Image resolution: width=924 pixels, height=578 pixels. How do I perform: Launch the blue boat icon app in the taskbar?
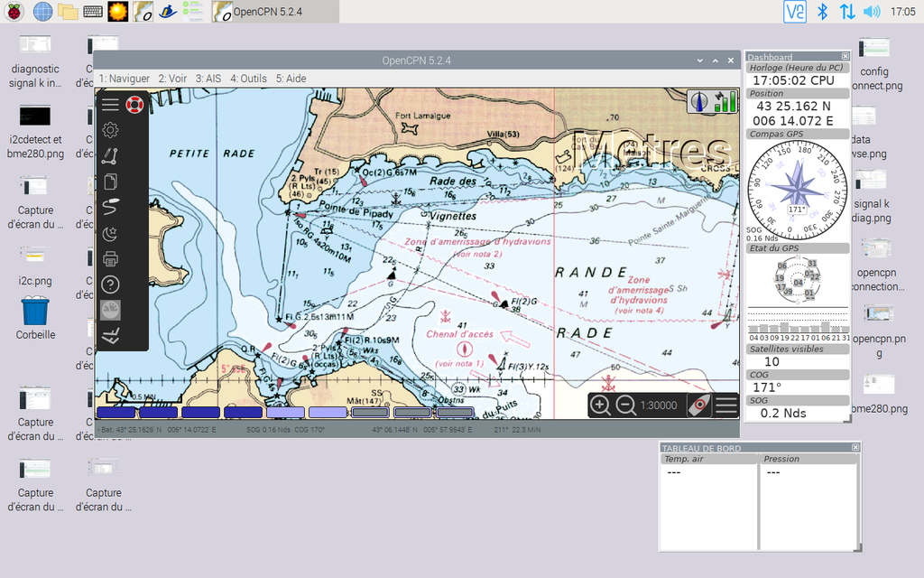coord(168,11)
